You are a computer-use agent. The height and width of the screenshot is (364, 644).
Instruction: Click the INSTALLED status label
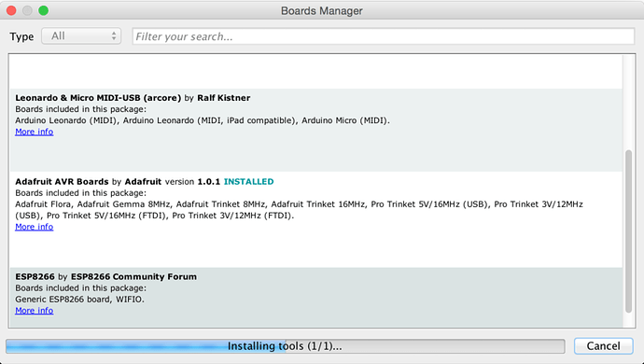click(248, 182)
